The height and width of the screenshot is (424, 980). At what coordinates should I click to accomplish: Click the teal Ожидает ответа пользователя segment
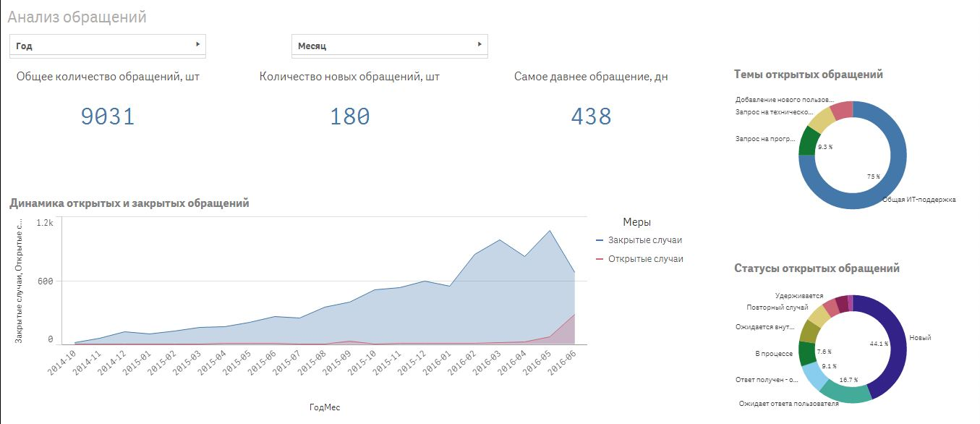click(x=847, y=391)
